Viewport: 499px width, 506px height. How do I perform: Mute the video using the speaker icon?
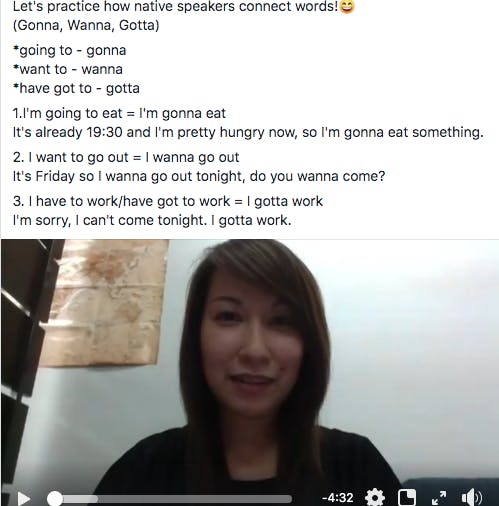pyautogui.click(x=471, y=498)
